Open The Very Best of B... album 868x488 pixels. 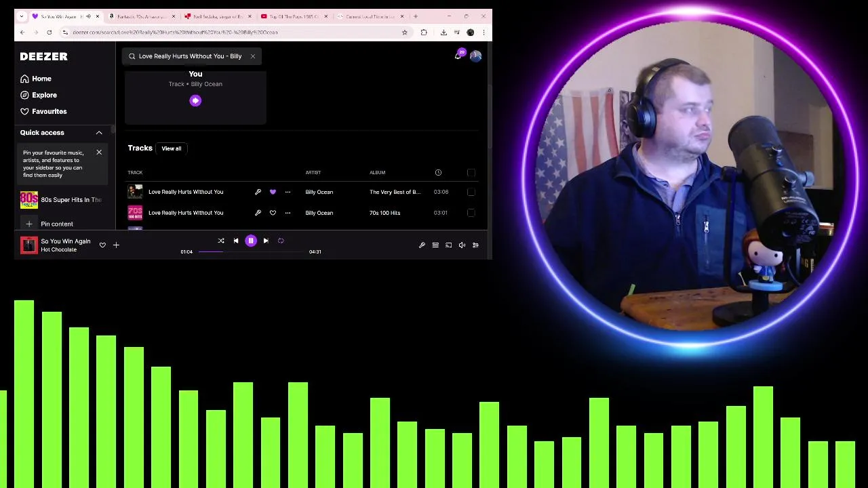(x=395, y=192)
